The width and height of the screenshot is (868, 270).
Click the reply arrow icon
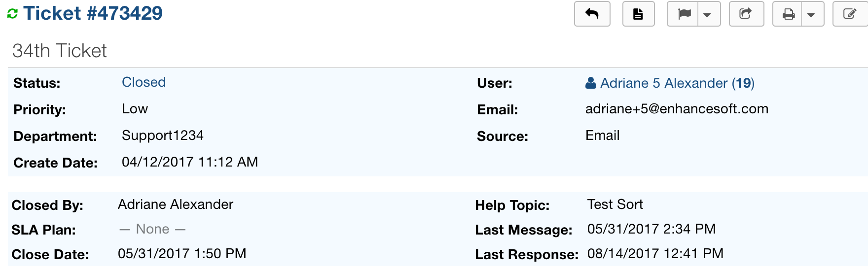[592, 14]
